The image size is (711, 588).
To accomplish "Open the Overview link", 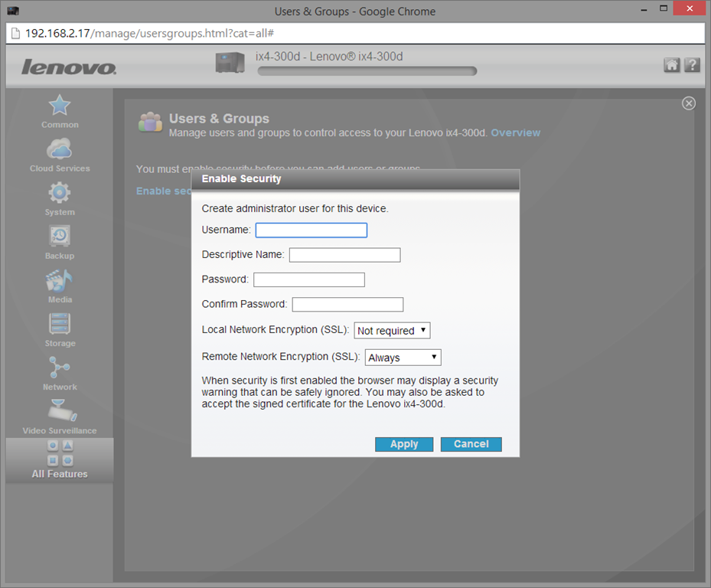I will pyautogui.click(x=515, y=132).
